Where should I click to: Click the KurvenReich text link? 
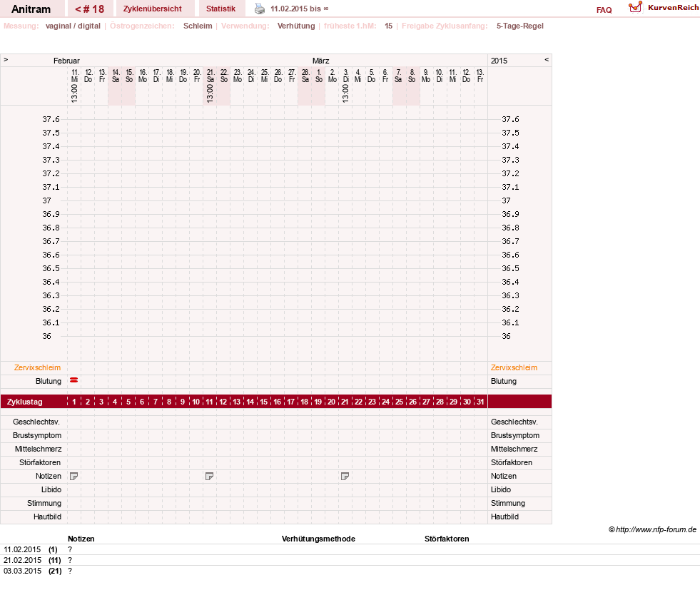point(673,8)
